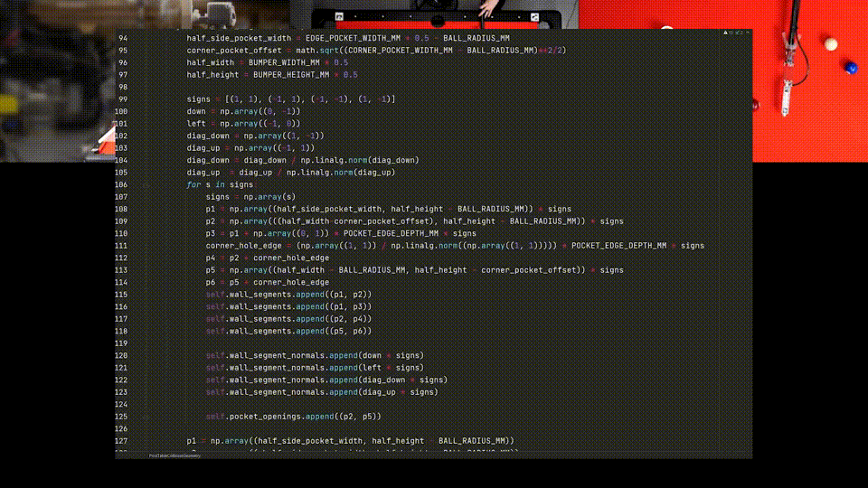Click diag_up assignment on line 103
868x488 pixels.
250,148
